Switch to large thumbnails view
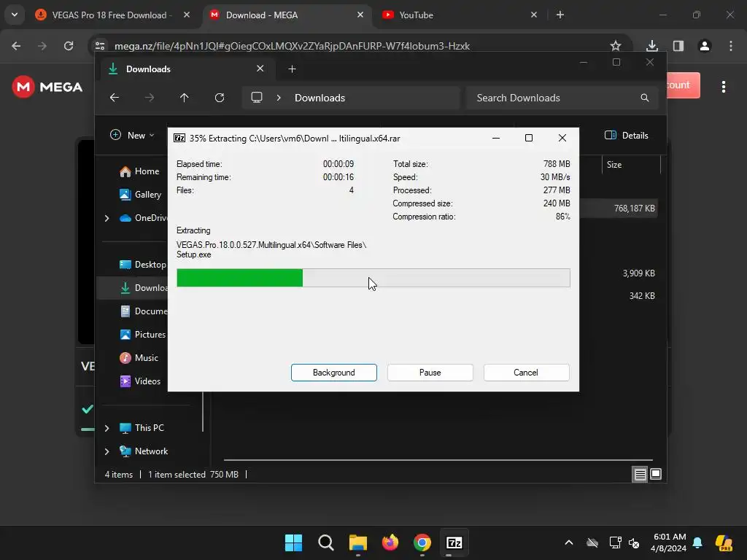747x560 pixels. click(x=656, y=474)
